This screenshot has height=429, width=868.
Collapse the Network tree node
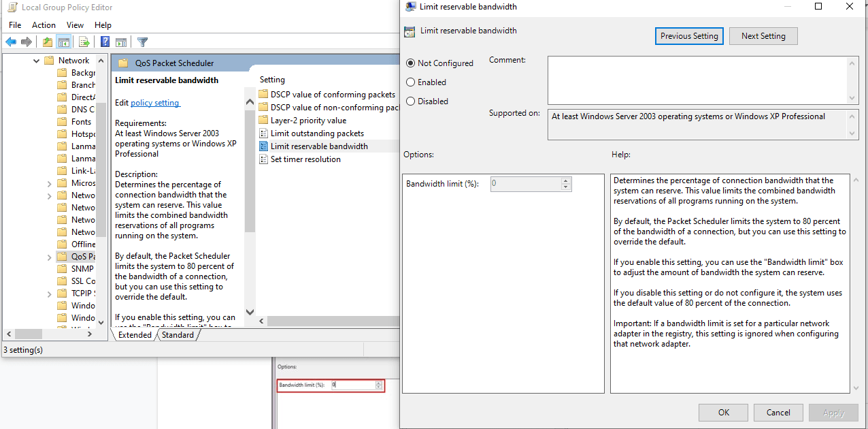tap(37, 61)
